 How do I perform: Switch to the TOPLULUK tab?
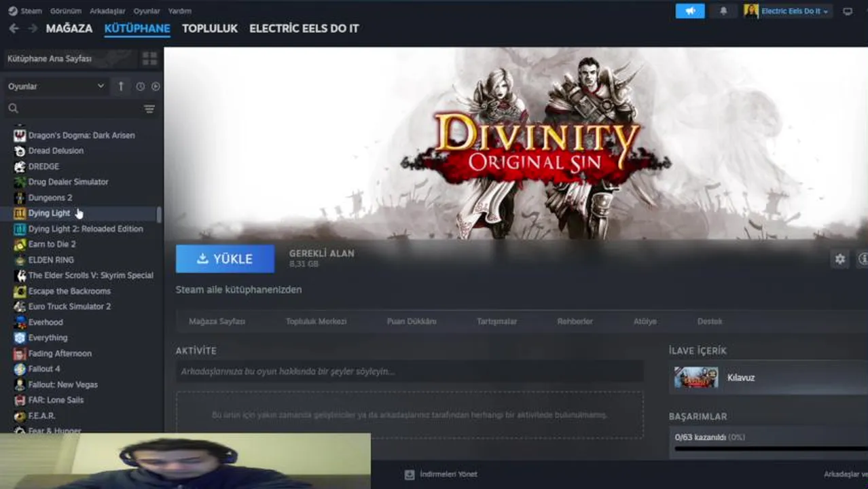point(210,29)
